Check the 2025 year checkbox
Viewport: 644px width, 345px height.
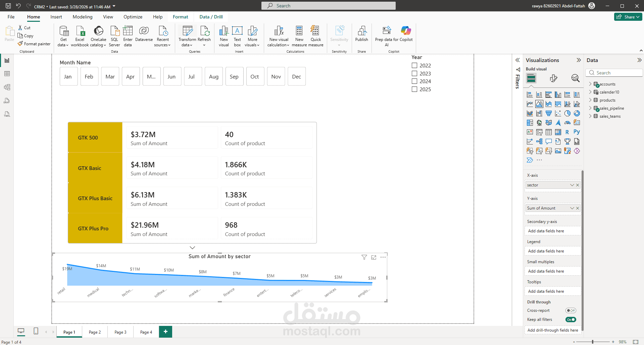tap(414, 89)
